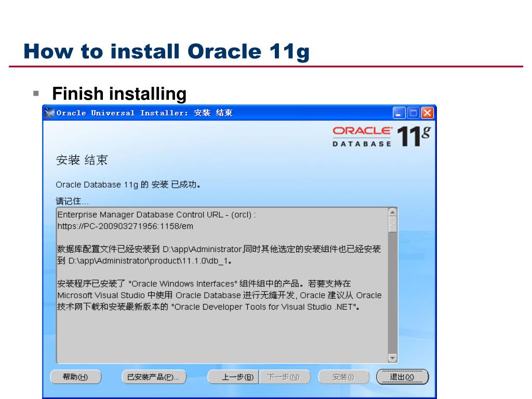Minimize the Oracle Universal Installer window

[x=399, y=113]
